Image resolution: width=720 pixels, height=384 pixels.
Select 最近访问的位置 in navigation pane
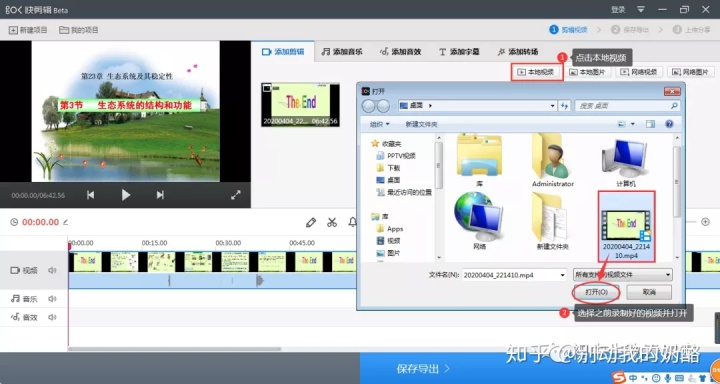(404, 192)
